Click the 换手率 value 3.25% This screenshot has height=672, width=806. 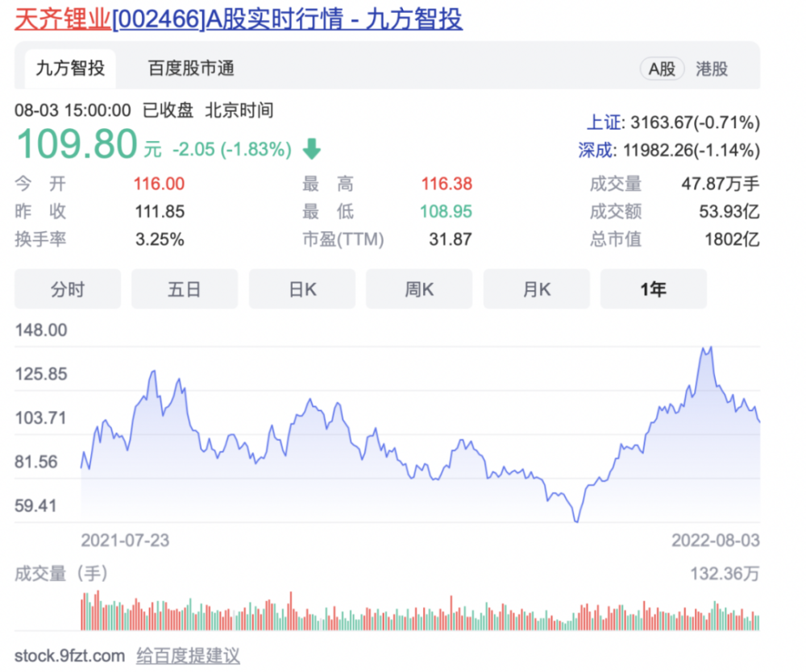pyautogui.click(x=160, y=239)
